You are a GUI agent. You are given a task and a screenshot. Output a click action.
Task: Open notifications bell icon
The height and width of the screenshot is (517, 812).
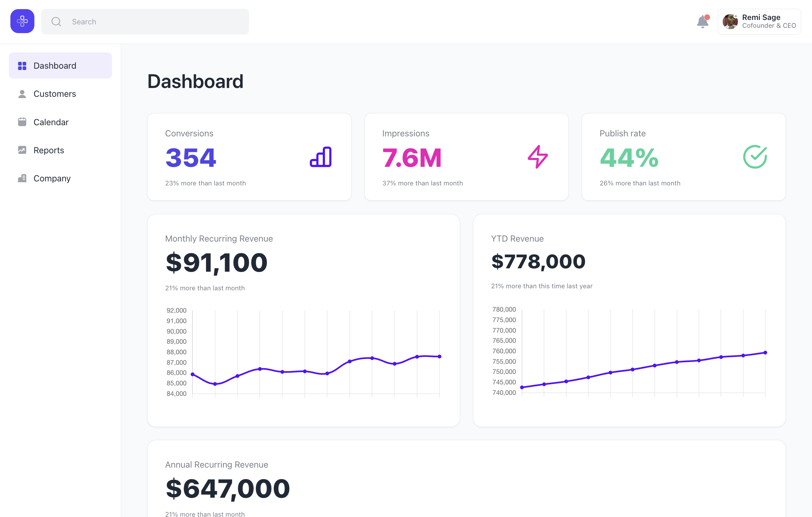[x=703, y=22]
